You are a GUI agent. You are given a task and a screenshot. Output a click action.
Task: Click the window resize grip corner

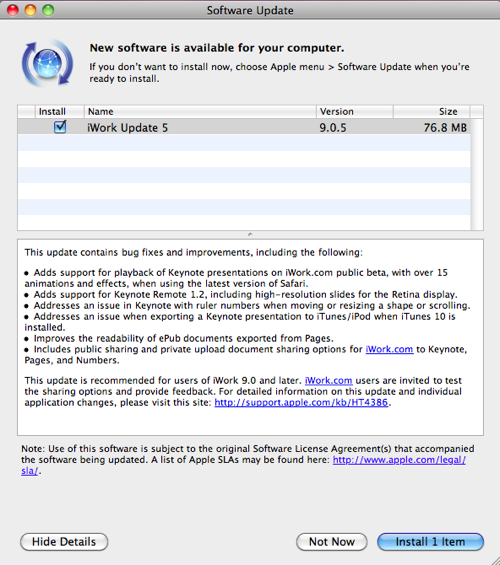tap(495, 560)
